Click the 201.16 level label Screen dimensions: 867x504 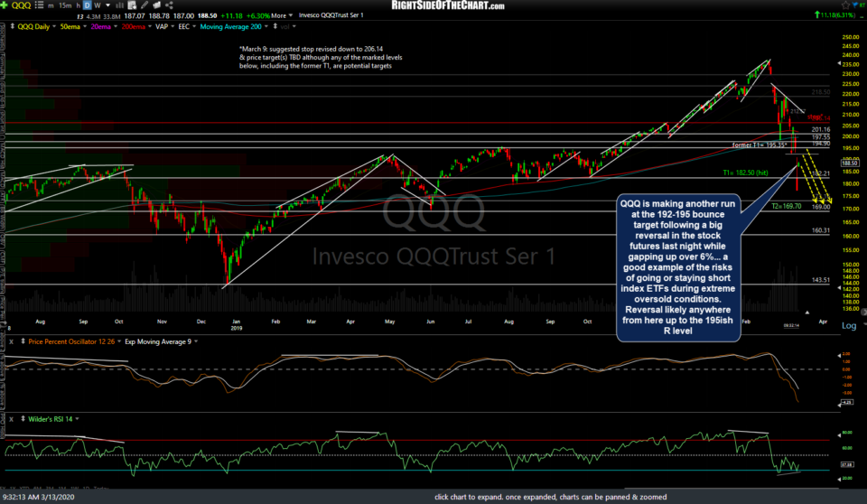[821, 129]
